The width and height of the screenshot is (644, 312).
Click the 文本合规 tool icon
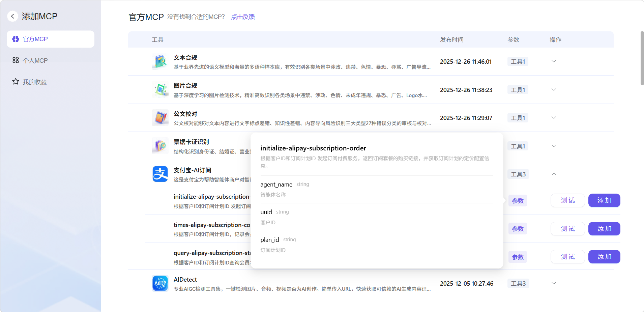pos(160,61)
